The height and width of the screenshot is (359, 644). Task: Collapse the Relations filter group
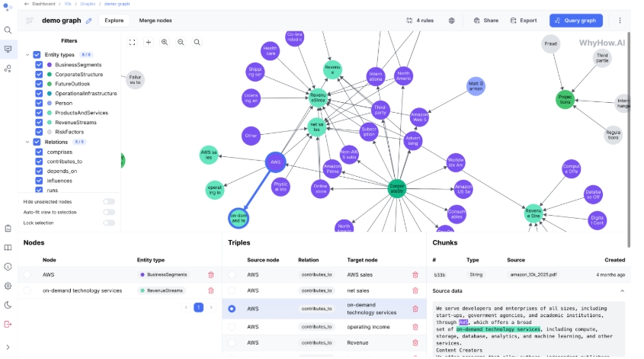pyautogui.click(x=27, y=142)
